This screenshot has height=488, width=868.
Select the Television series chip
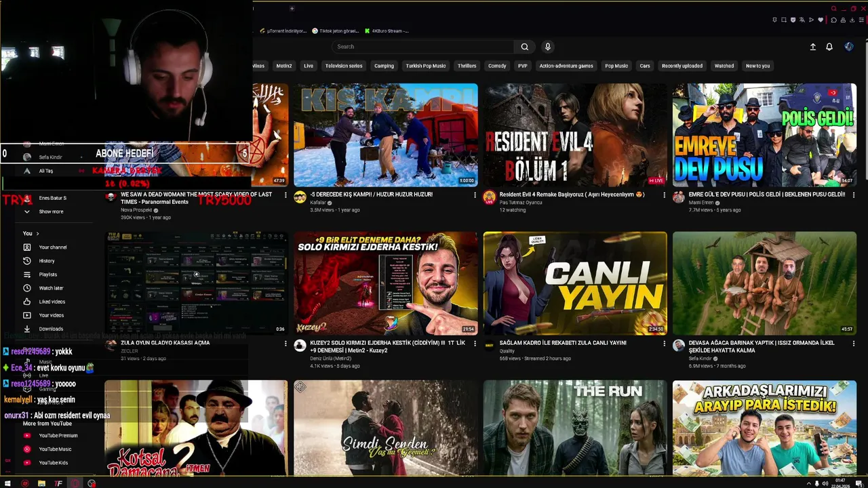tap(344, 66)
